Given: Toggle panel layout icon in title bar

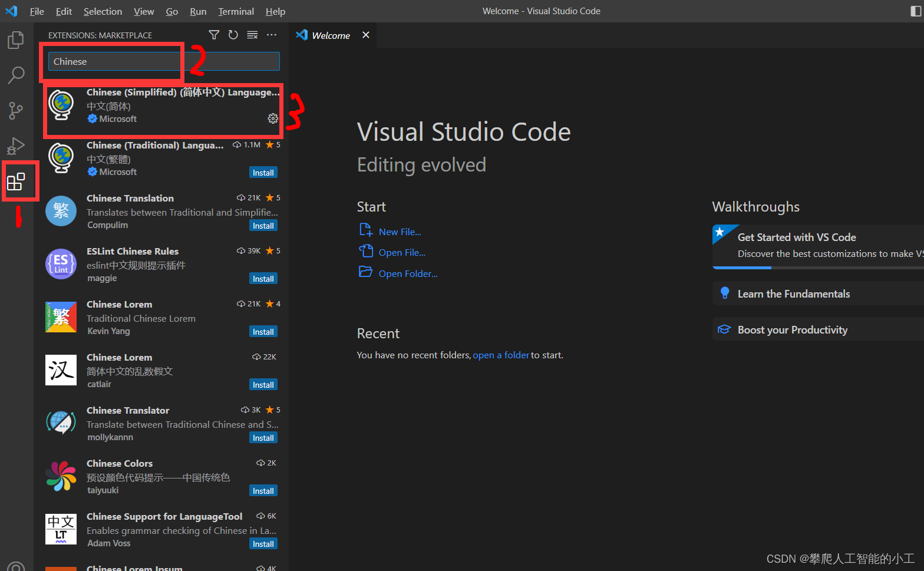Looking at the screenshot, I should (916, 11).
